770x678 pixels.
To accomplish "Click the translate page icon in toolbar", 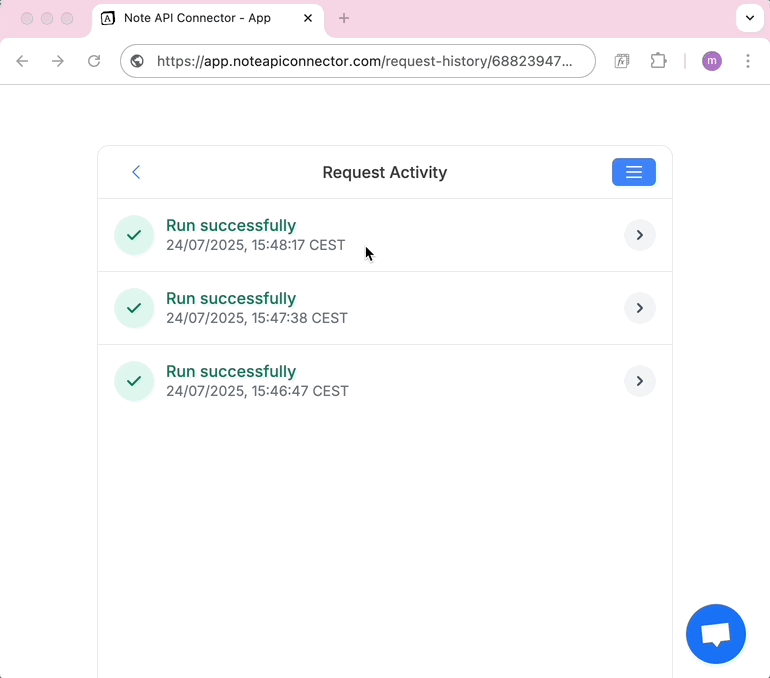I will [621, 61].
